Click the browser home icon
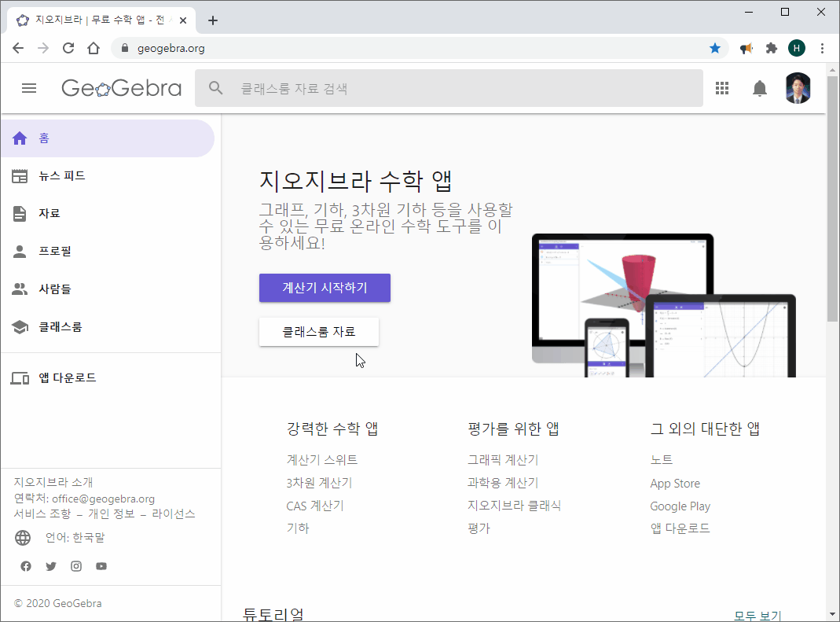This screenshot has width=840, height=622. (x=94, y=48)
